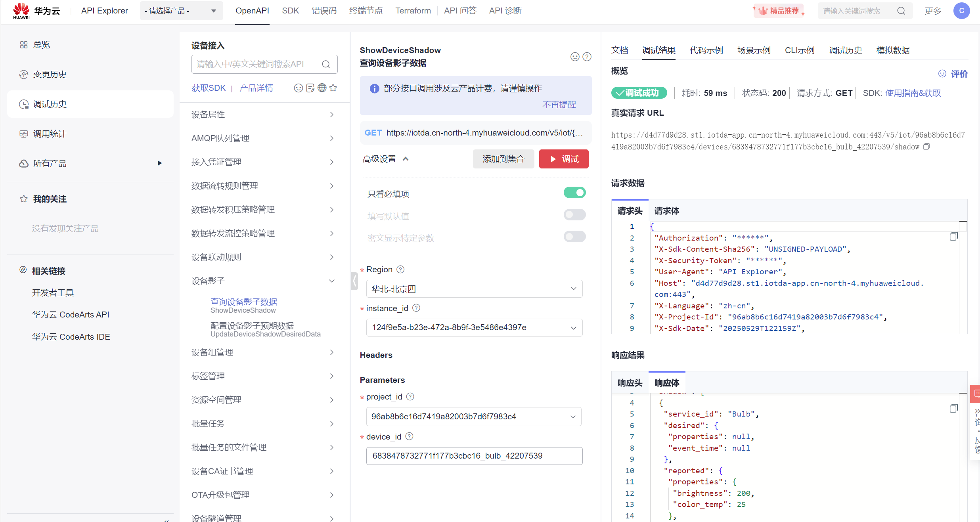Click the 更多 menu at top right

(x=932, y=11)
